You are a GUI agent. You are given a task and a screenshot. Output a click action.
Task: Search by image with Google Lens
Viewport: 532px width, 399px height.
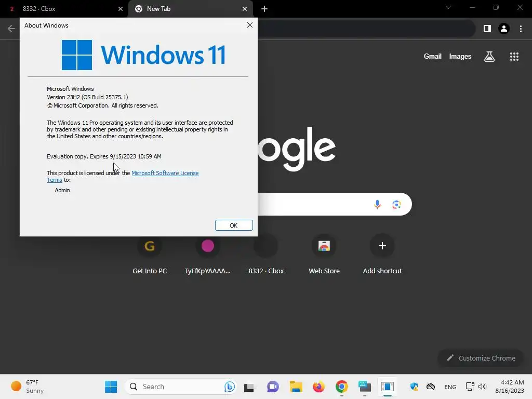point(396,204)
